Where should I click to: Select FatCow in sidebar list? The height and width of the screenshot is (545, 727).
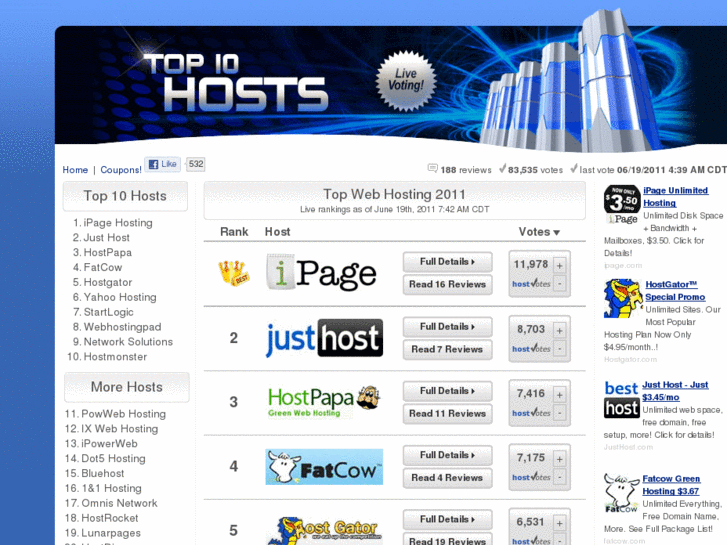103,267
